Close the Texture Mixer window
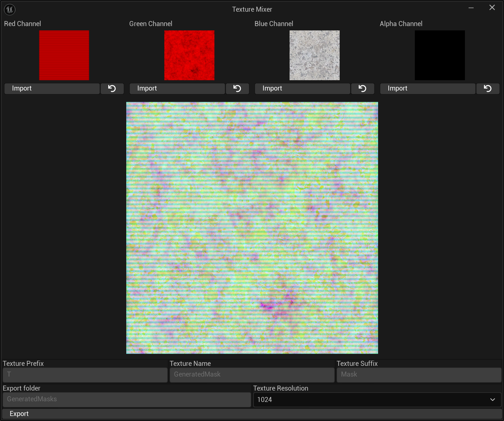 pyautogui.click(x=492, y=8)
